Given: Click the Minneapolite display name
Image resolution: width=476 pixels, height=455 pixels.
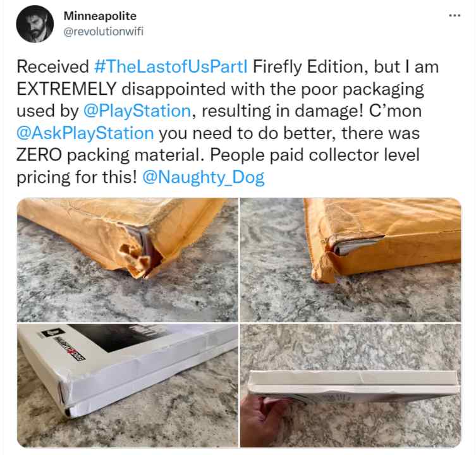Looking at the screenshot, I should [x=100, y=16].
